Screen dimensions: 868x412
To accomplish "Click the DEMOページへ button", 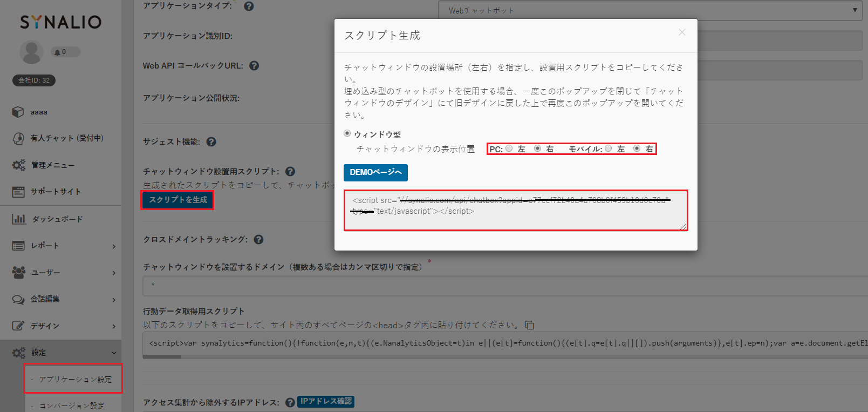I will coord(375,172).
